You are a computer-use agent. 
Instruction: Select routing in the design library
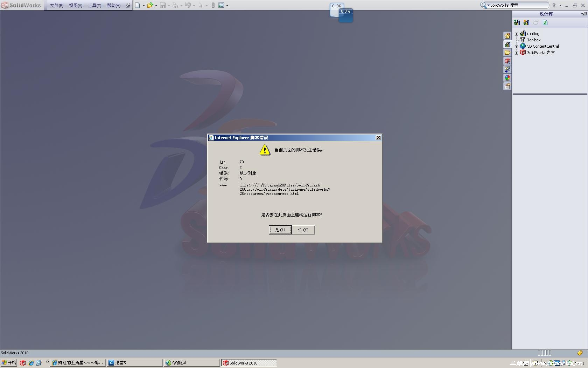pos(533,34)
